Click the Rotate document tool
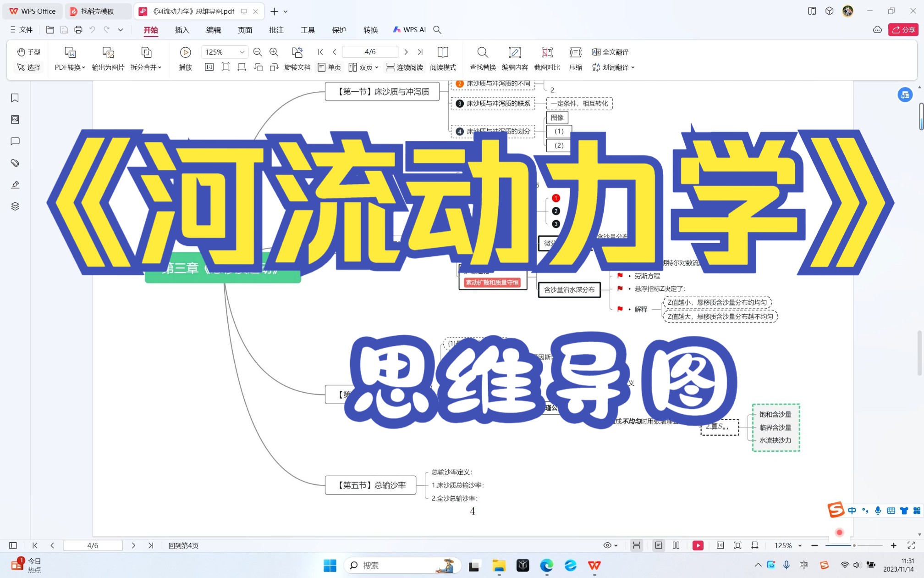Viewport: 924px width, 578px height. pos(297,59)
